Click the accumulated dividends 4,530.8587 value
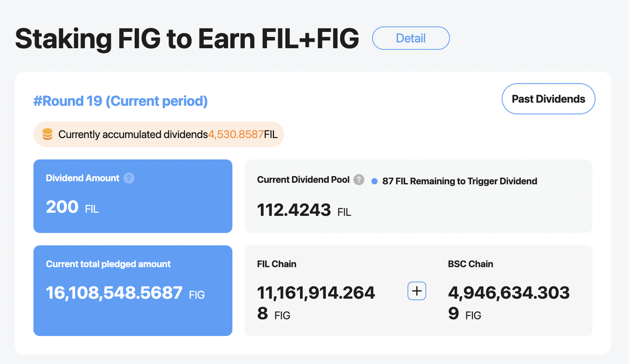The image size is (629, 364). point(236,134)
